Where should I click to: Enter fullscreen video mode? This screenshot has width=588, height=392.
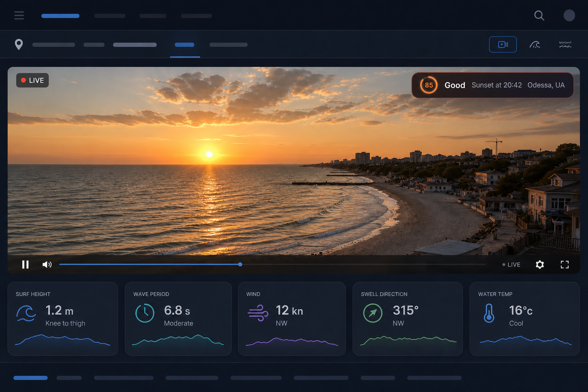point(565,265)
